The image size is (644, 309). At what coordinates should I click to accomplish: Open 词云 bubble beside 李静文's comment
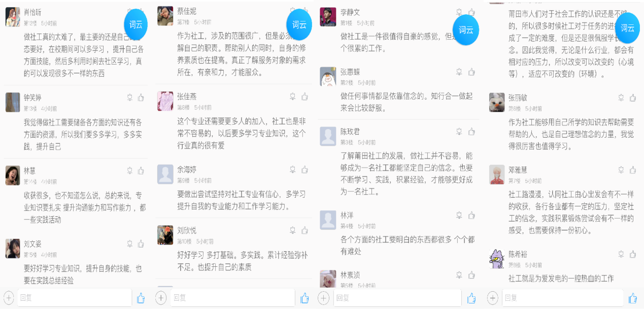(466, 30)
